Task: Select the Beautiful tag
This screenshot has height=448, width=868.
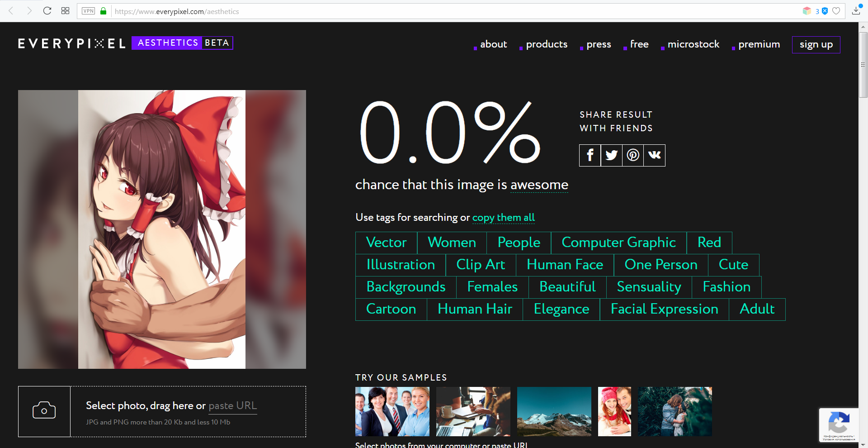Action: [x=568, y=287]
